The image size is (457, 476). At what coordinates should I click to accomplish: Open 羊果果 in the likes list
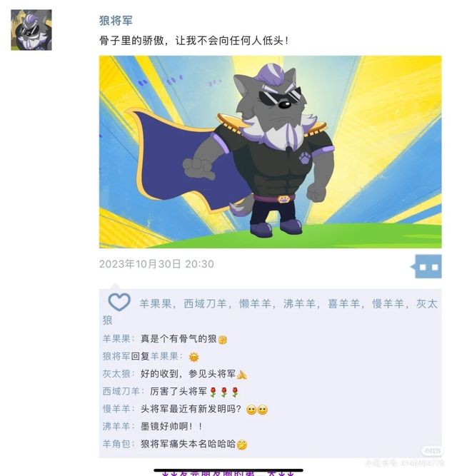(x=156, y=303)
